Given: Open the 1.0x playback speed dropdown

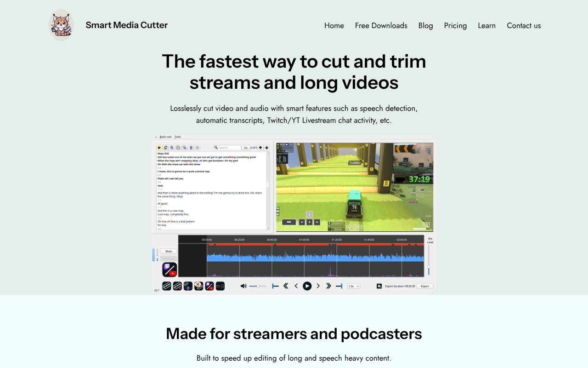Looking at the screenshot, I should coord(353,286).
